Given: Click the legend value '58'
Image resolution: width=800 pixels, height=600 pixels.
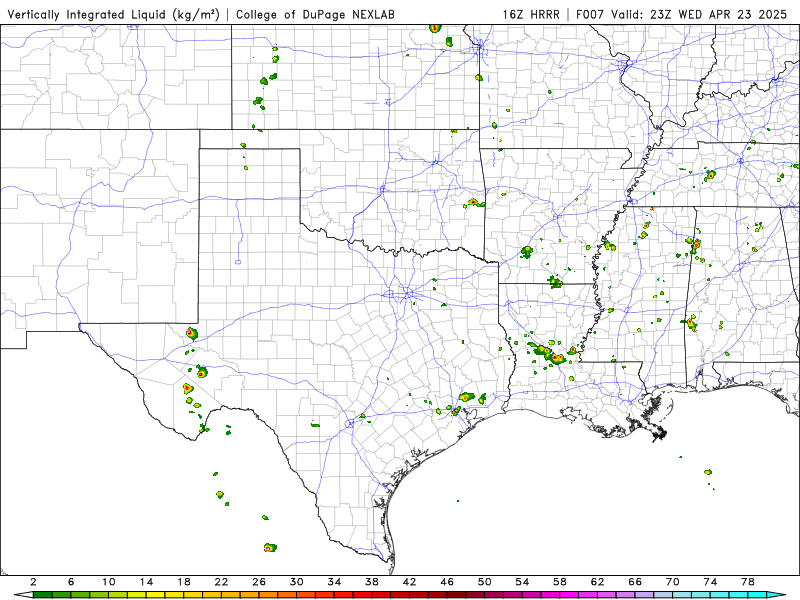Looking at the screenshot, I should (x=560, y=582).
